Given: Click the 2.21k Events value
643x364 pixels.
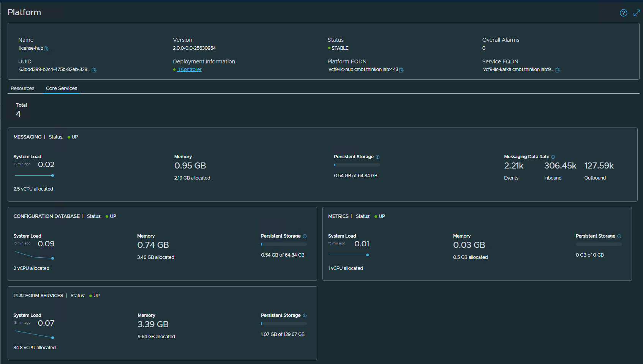Looking at the screenshot, I should point(514,165).
